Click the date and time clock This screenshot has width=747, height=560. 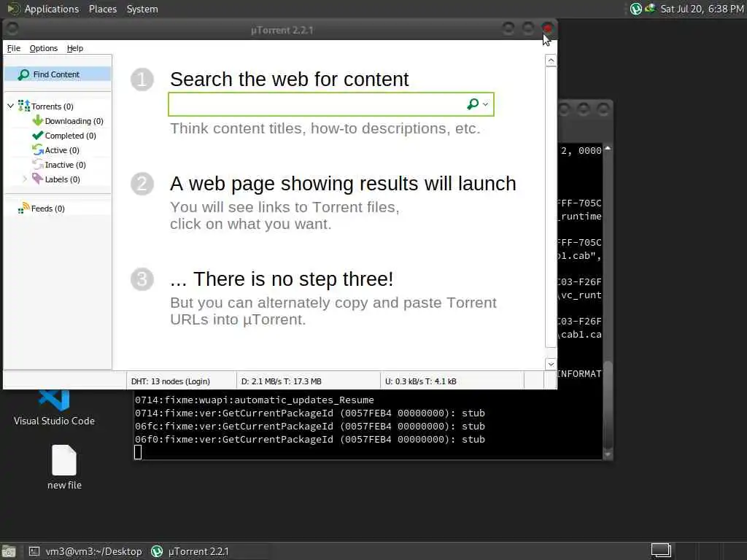pyautogui.click(x=702, y=9)
